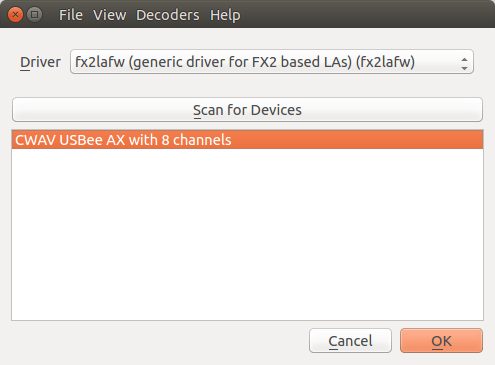The height and width of the screenshot is (365, 495).
Task: Click the white space below the device entry
Action: tap(247, 233)
